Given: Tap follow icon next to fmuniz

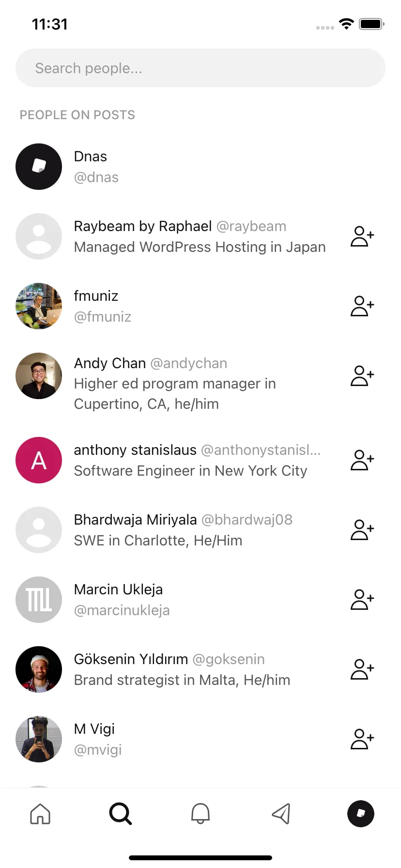Looking at the screenshot, I should [362, 306].
